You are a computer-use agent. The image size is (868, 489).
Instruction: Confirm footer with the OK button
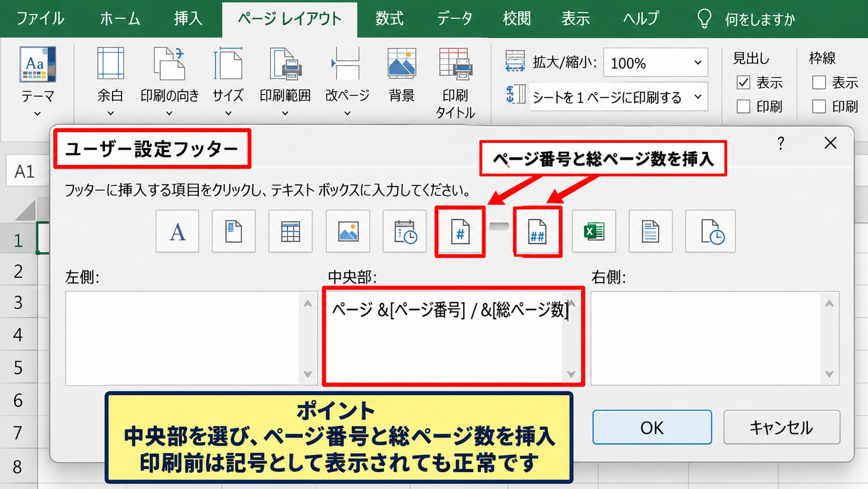pyautogui.click(x=652, y=427)
